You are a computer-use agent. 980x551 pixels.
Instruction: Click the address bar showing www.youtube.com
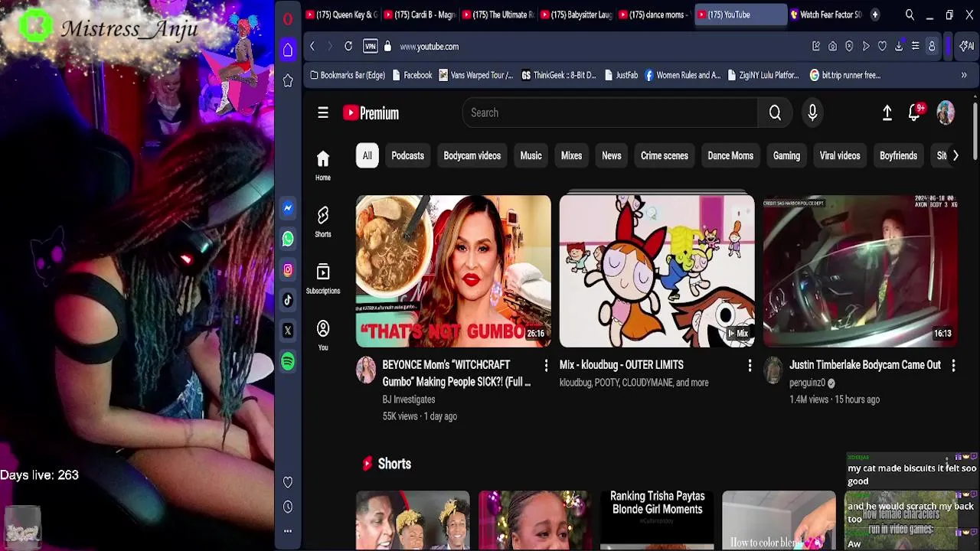(429, 47)
